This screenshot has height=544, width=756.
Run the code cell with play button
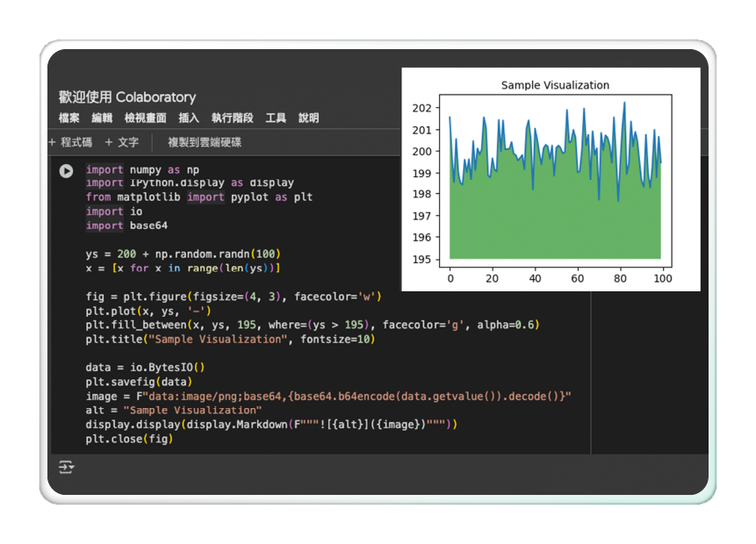point(67,171)
